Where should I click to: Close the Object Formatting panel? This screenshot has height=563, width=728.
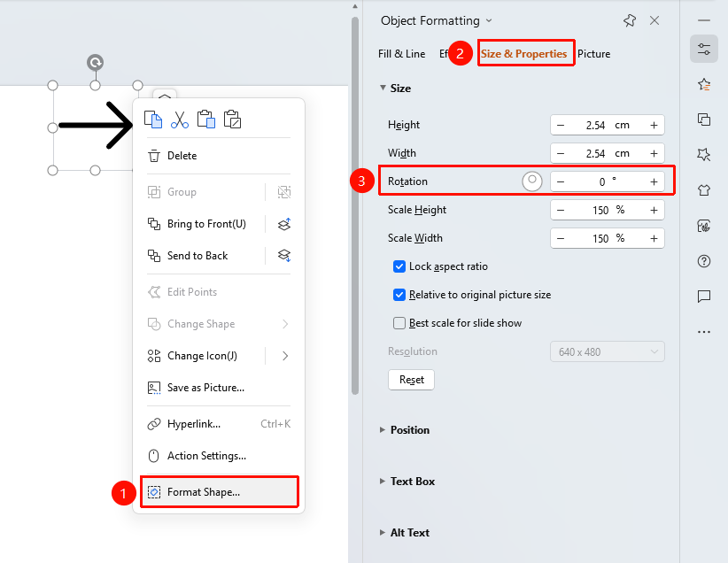point(654,20)
